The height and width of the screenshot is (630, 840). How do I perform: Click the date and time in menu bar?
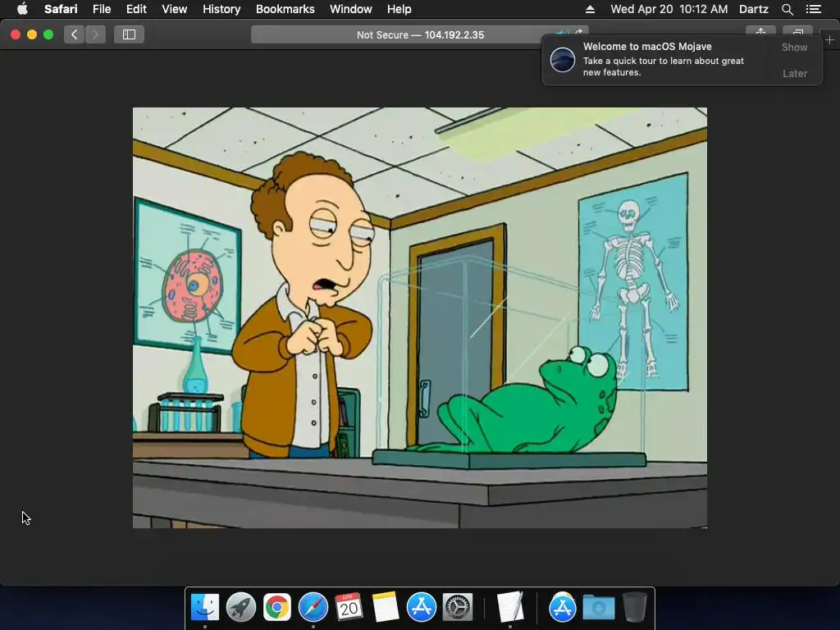click(x=669, y=9)
